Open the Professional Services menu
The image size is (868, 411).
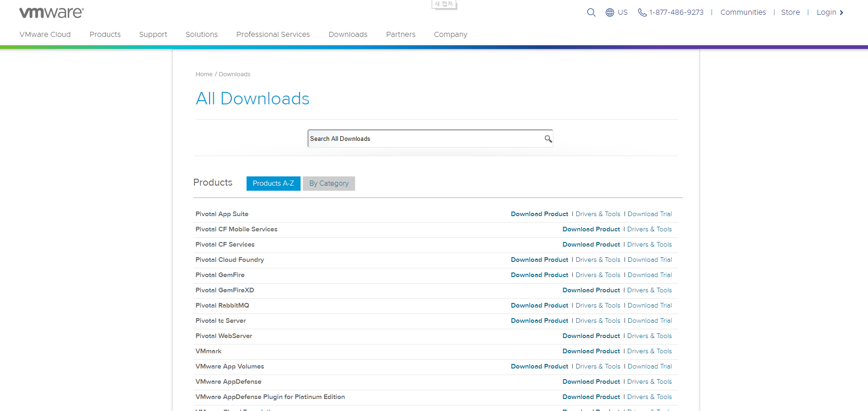pos(273,34)
